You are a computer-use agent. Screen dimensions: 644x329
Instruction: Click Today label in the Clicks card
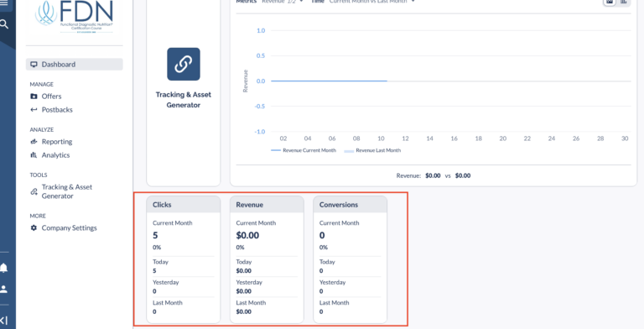161,262
